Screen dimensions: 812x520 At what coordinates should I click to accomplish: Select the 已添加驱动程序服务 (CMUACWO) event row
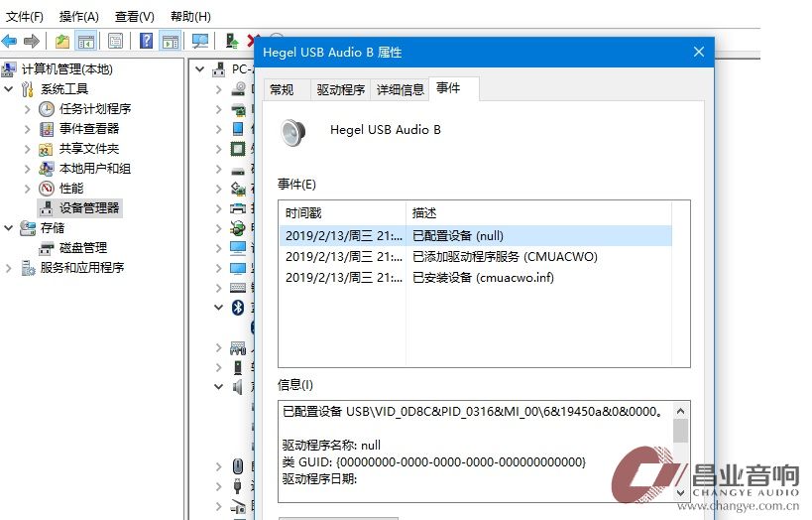point(475,257)
